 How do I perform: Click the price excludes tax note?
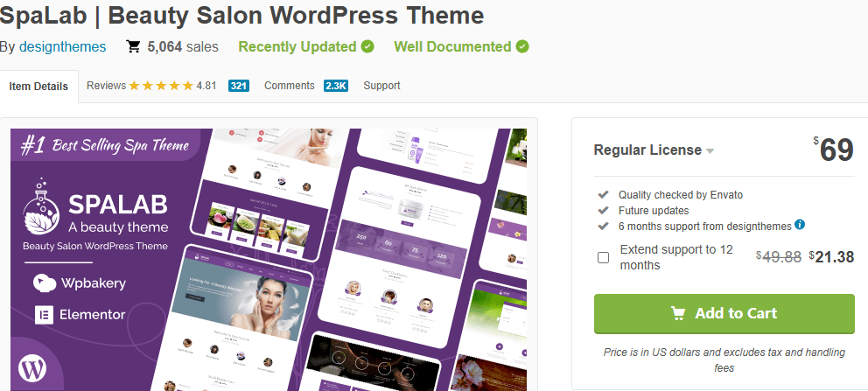point(724,360)
